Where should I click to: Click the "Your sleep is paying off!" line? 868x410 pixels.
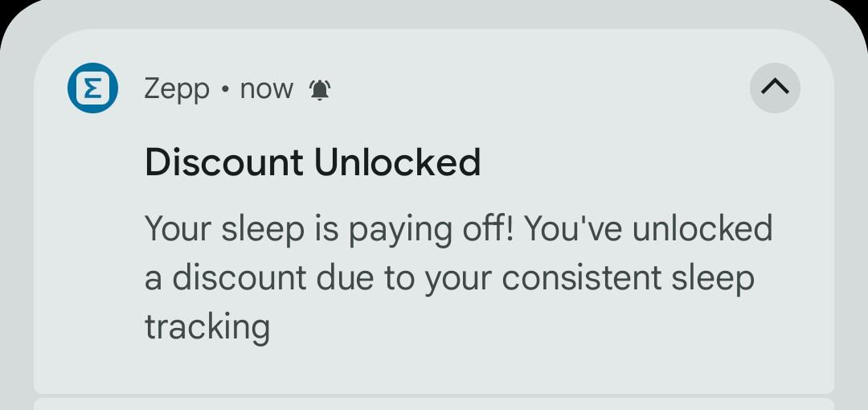pyautogui.click(x=330, y=229)
